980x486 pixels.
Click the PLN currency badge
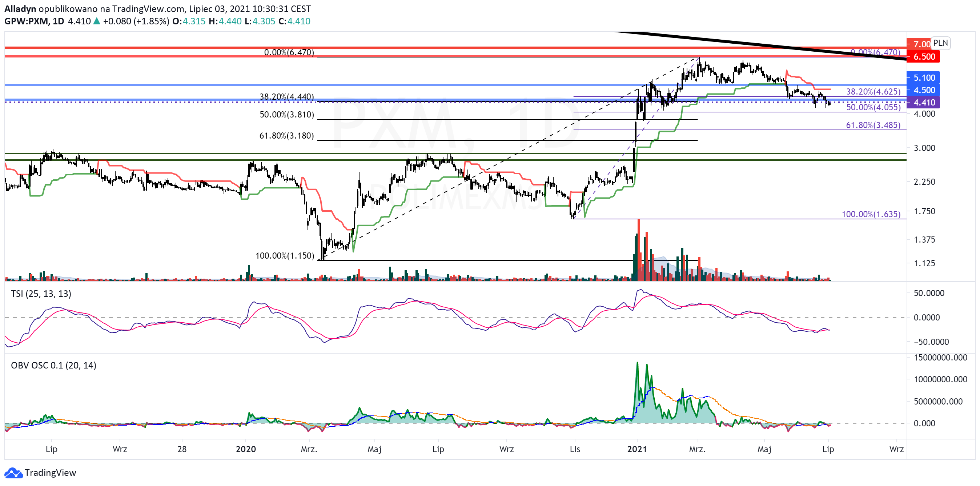940,43
